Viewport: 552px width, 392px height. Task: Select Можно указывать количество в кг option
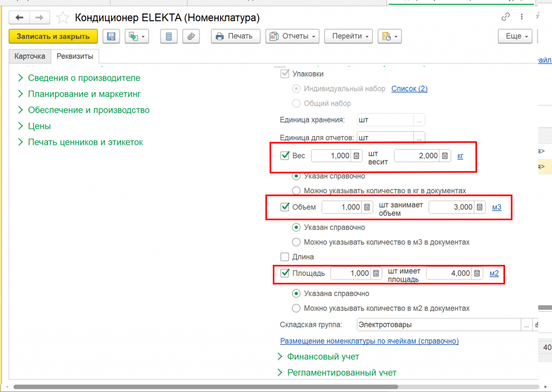(296, 191)
